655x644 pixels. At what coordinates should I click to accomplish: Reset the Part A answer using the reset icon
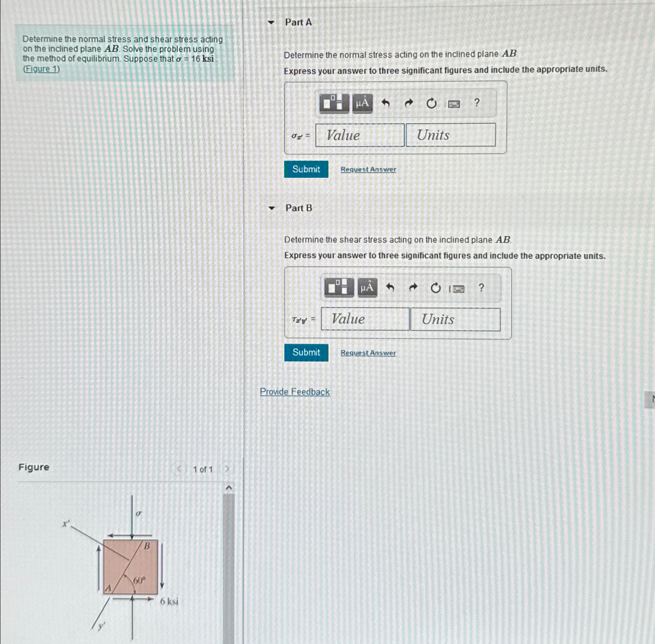coord(431,103)
